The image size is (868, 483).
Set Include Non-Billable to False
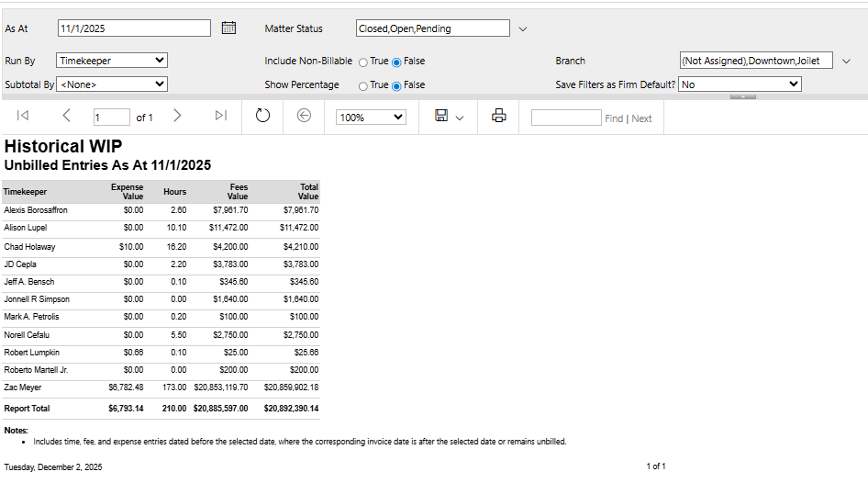(x=397, y=62)
